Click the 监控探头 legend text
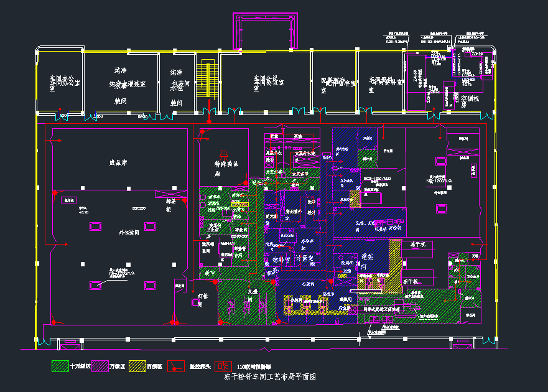The height and width of the screenshot is (392, 548). click(200, 367)
